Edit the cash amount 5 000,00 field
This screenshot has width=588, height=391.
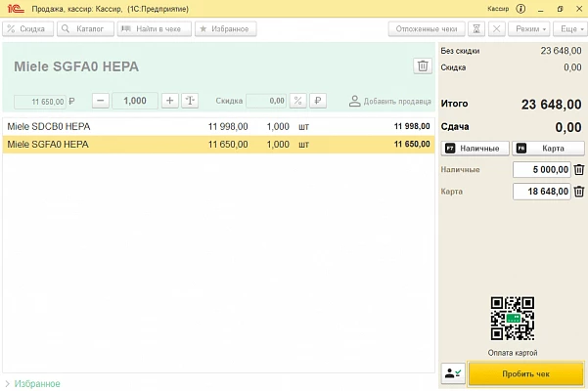(x=541, y=170)
